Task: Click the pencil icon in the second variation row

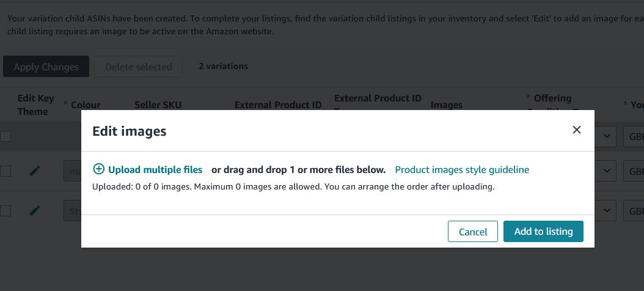Action: (x=35, y=211)
